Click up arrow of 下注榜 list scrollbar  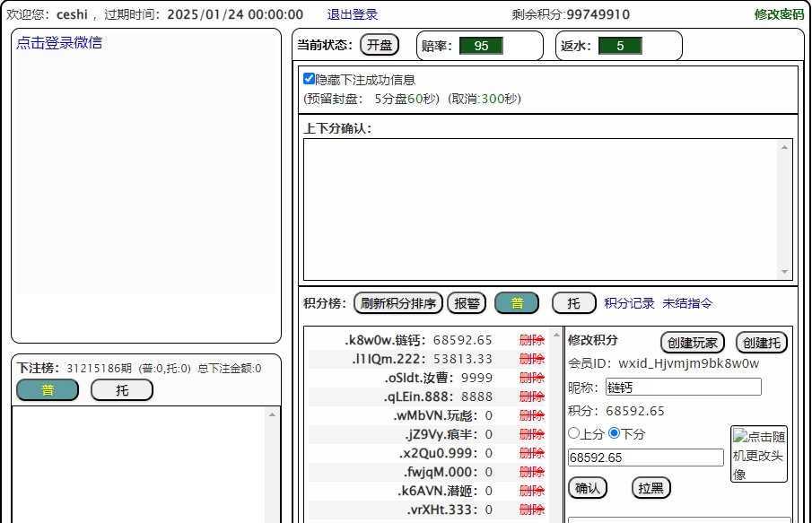[x=273, y=414]
